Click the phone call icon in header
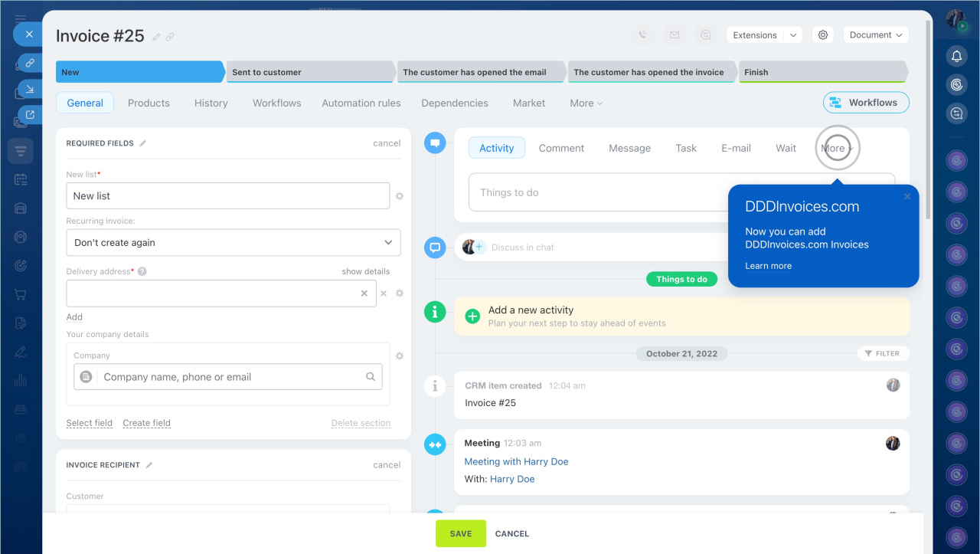This screenshot has height=554, width=980. 642,35
